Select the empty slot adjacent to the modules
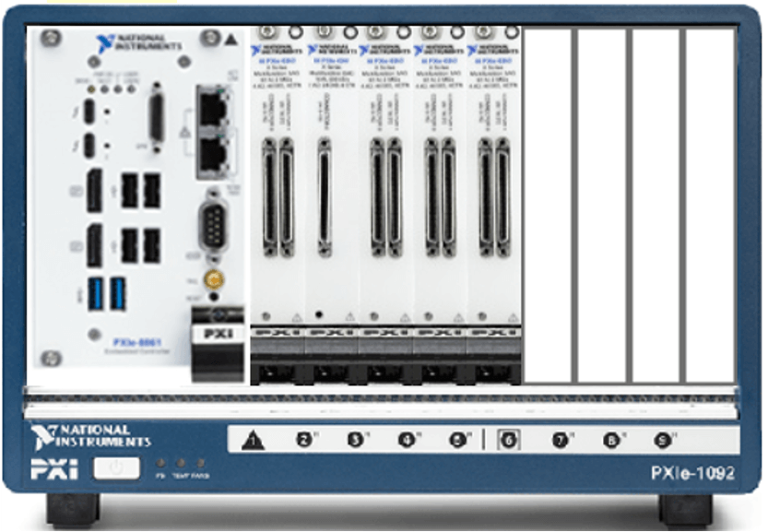768x532 pixels. tap(548, 206)
